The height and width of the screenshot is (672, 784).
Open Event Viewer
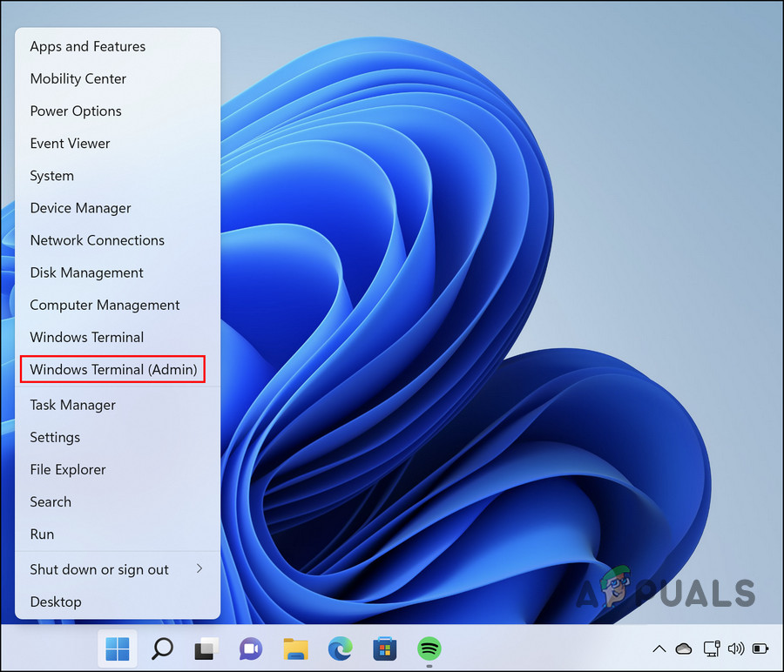click(x=70, y=143)
